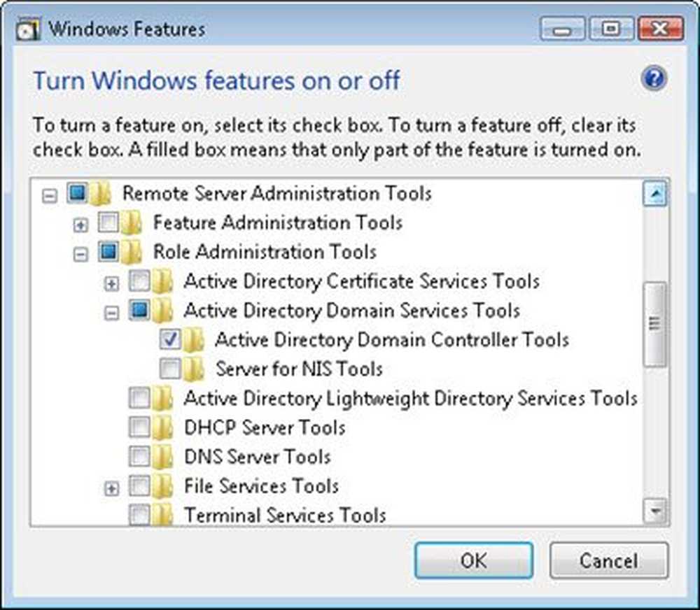This screenshot has width=700, height=610.
Task: Toggle Active Directory Domain Services Tools checkbox
Action: click(139, 310)
